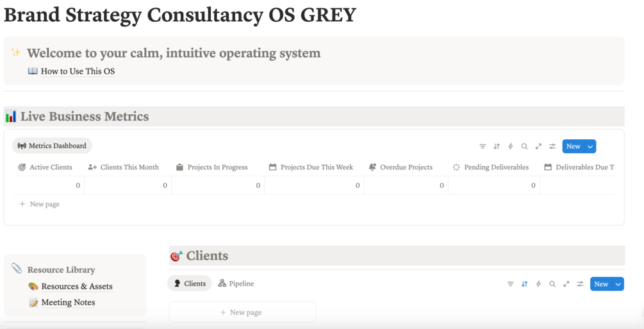Open the Resources & Assets page
Viewport: 644px width, 329px height.
coord(76,287)
